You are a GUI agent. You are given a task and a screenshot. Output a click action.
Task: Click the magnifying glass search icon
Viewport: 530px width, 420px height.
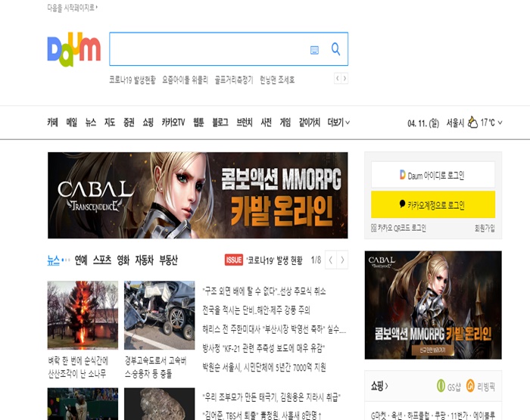(x=335, y=49)
